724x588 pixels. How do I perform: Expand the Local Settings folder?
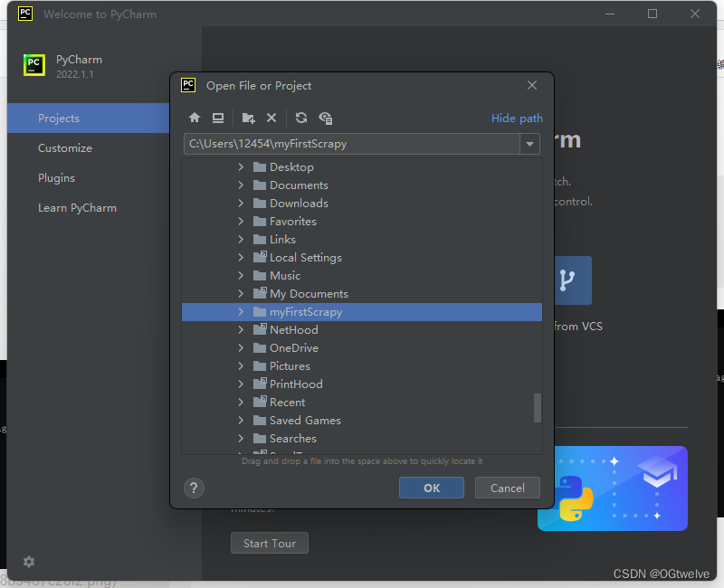[241, 258]
